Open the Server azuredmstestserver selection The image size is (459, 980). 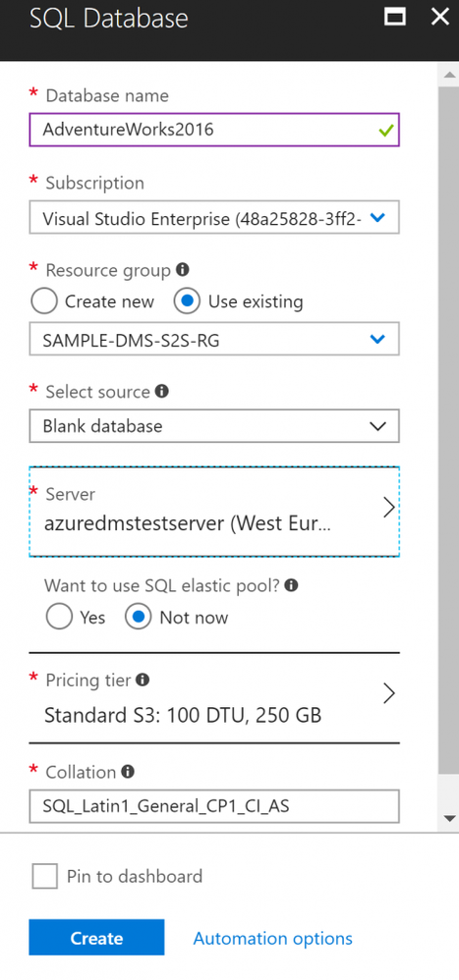coord(214,512)
